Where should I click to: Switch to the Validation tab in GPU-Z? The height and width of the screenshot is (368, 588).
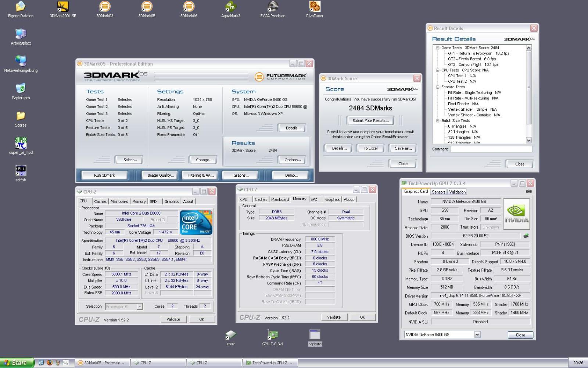click(457, 192)
